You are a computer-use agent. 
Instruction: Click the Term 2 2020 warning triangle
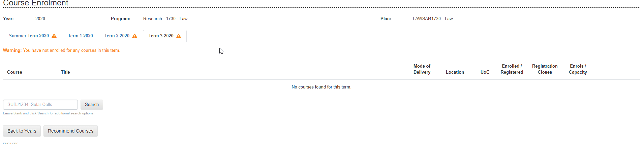(x=134, y=36)
